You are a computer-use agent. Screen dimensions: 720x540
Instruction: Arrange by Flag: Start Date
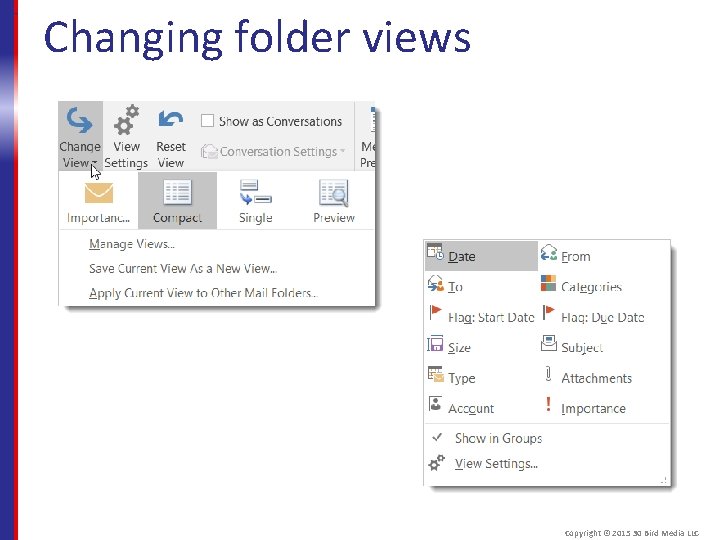(x=481, y=316)
